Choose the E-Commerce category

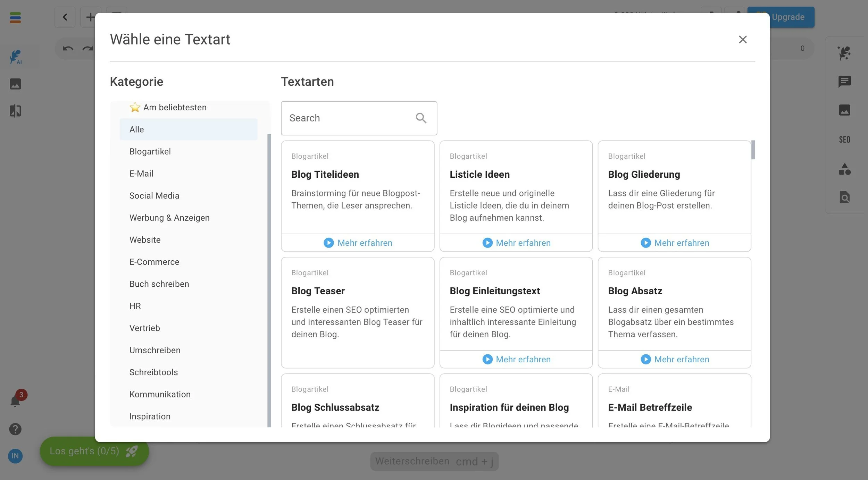point(154,262)
